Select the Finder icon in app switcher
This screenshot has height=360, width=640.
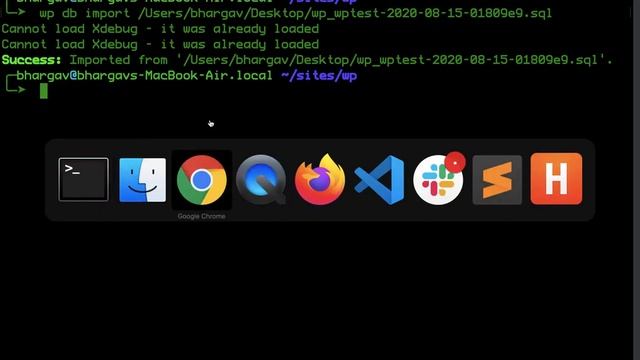pyautogui.click(x=142, y=180)
